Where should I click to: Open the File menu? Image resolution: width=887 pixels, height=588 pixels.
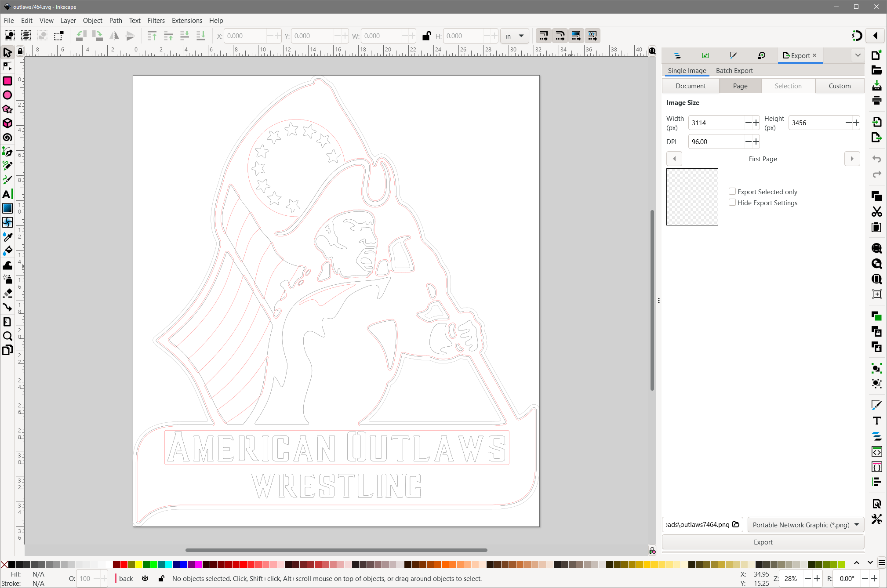click(x=9, y=21)
